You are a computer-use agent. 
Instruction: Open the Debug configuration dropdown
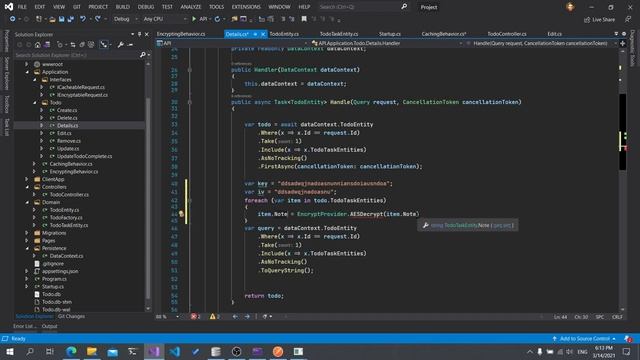(x=125, y=19)
